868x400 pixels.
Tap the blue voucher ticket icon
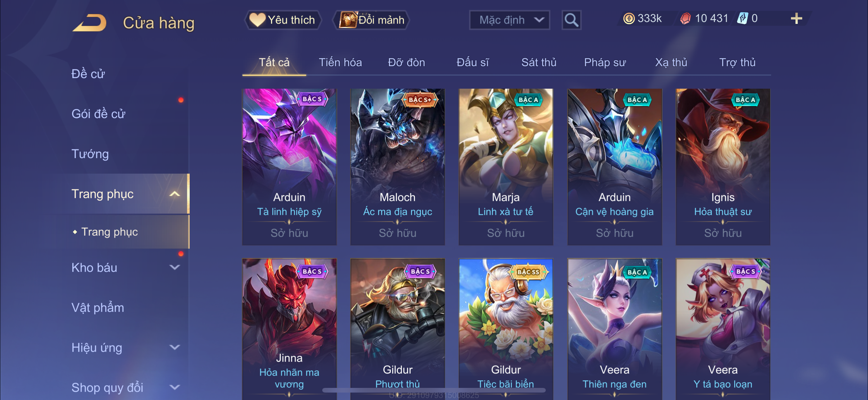742,19
